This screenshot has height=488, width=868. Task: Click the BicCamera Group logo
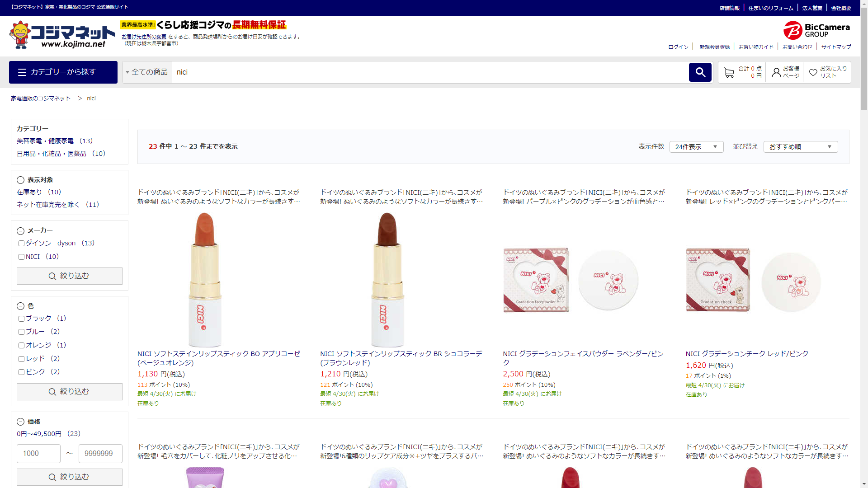[816, 30]
